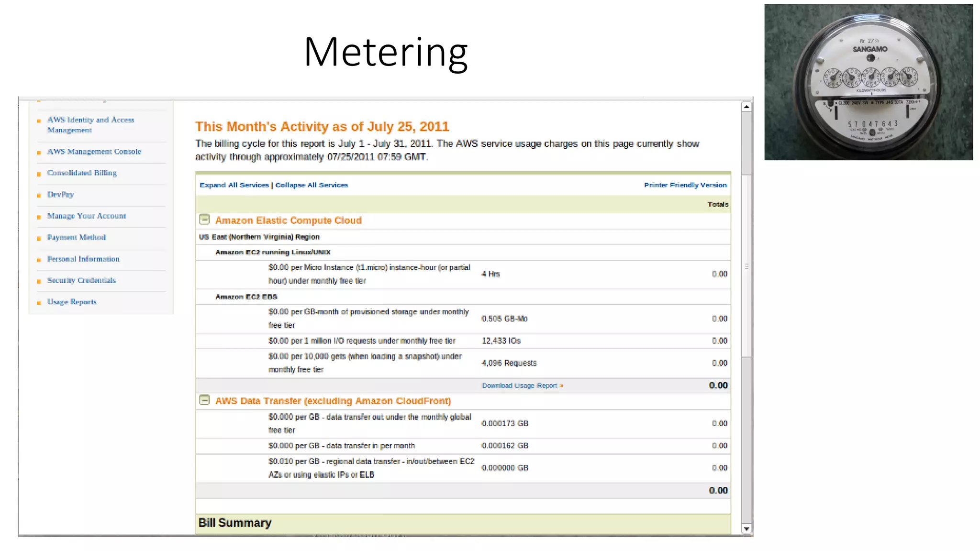Click the EC2 section total 0.00
Image resolution: width=980 pixels, height=551 pixels.
coord(718,386)
